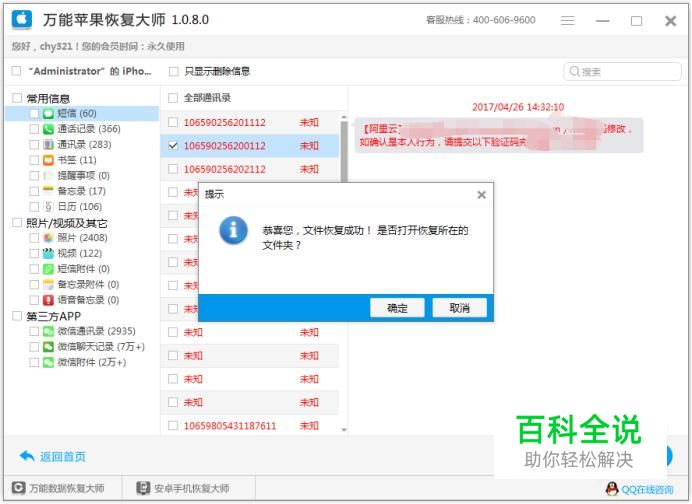The width and height of the screenshot is (692, 504).
Task: Click the 视频 clapperboard icon
Action: 48,253
